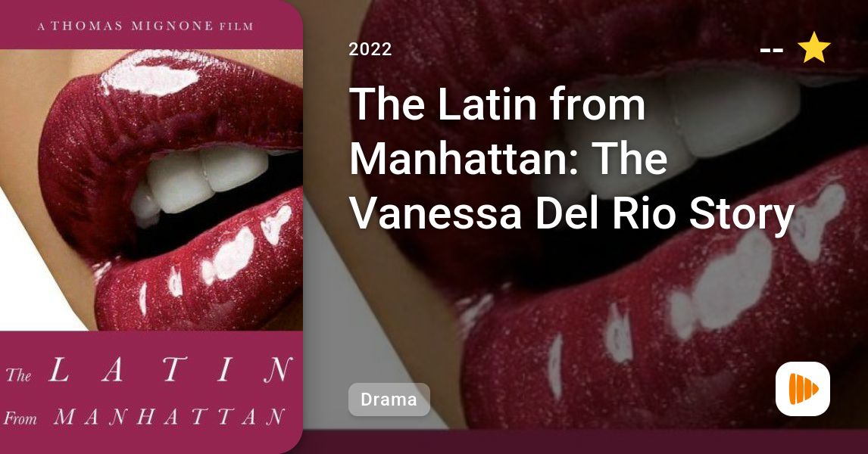This screenshot has height=454, width=868.
Task: Select the Drama genre tag
Action: pyautogui.click(x=389, y=400)
